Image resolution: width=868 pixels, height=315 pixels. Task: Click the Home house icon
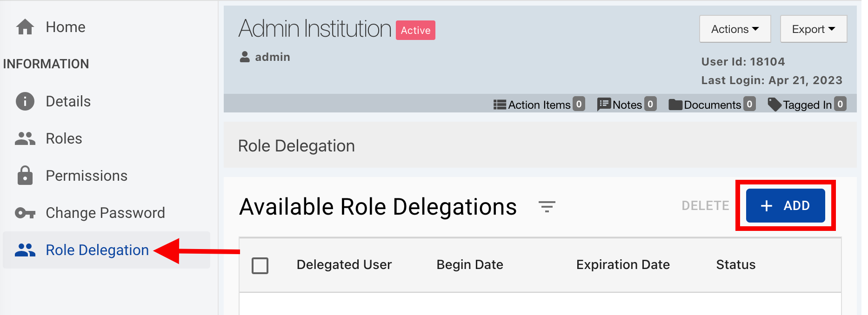pyautogui.click(x=25, y=27)
